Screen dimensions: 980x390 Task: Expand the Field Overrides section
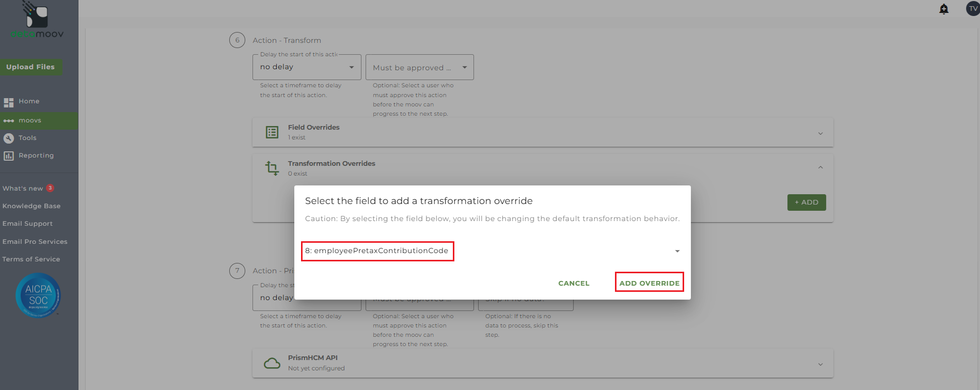pyautogui.click(x=820, y=133)
